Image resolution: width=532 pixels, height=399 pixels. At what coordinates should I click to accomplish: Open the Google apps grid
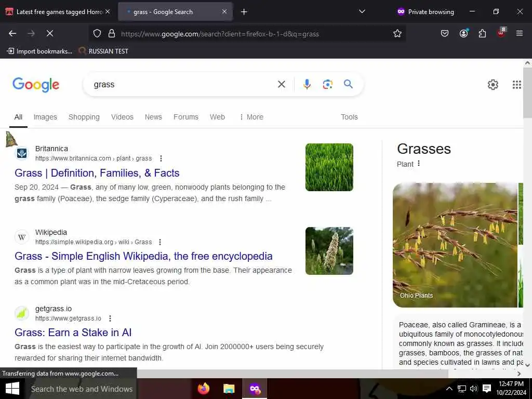coord(517,85)
